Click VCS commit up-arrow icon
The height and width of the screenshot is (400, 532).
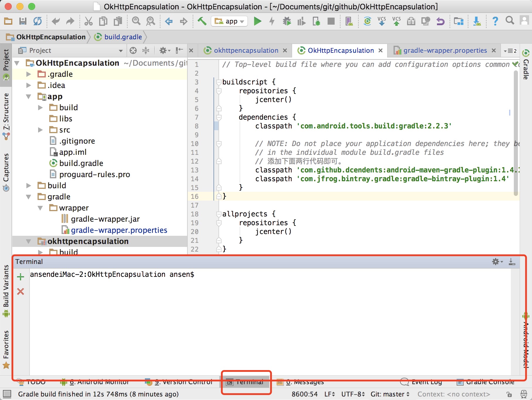pyautogui.click(x=397, y=21)
